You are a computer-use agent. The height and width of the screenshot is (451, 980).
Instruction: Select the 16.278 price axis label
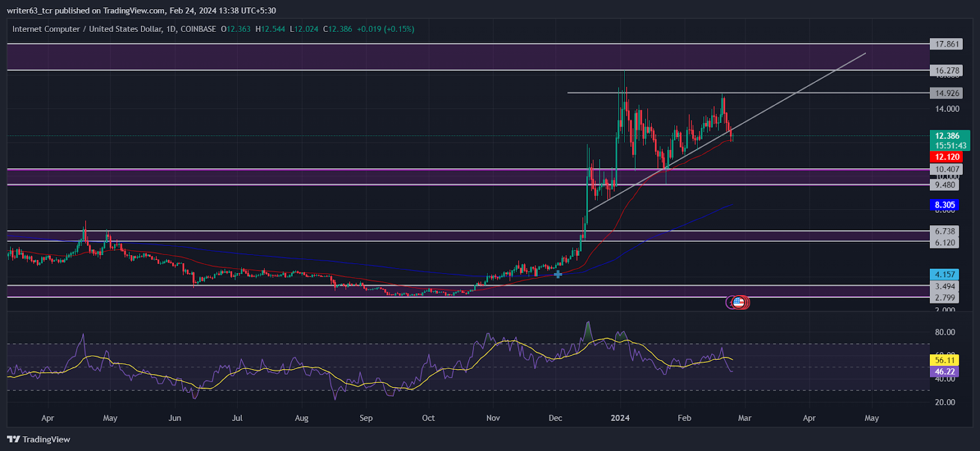[x=947, y=70]
